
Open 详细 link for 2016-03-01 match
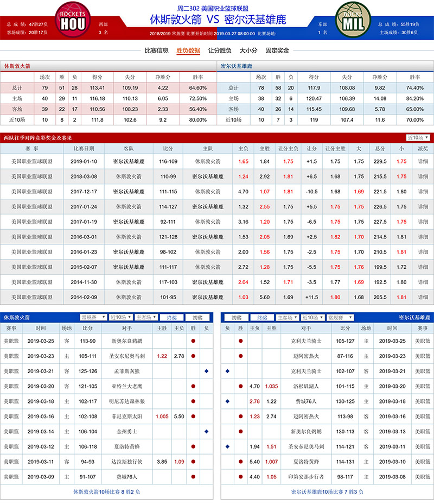click(423, 237)
